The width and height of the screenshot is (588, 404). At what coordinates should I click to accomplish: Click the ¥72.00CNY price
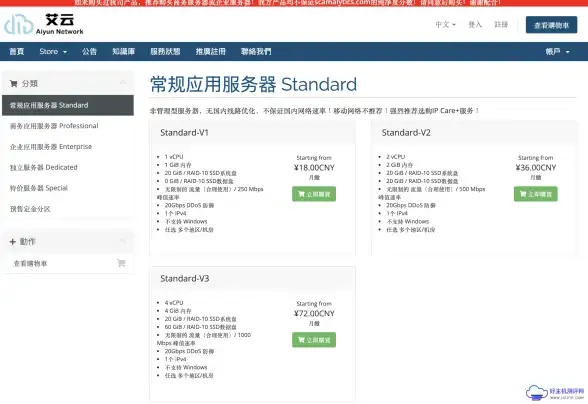tap(314, 313)
